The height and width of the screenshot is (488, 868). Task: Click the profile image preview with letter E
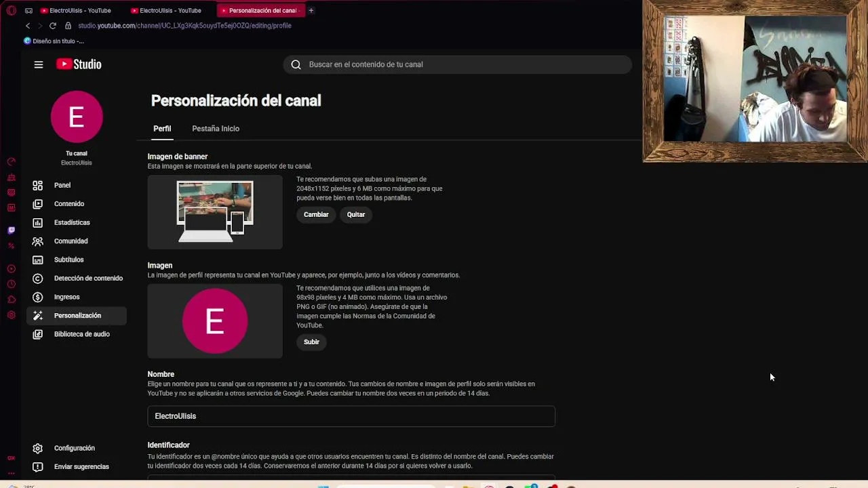[x=215, y=321]
